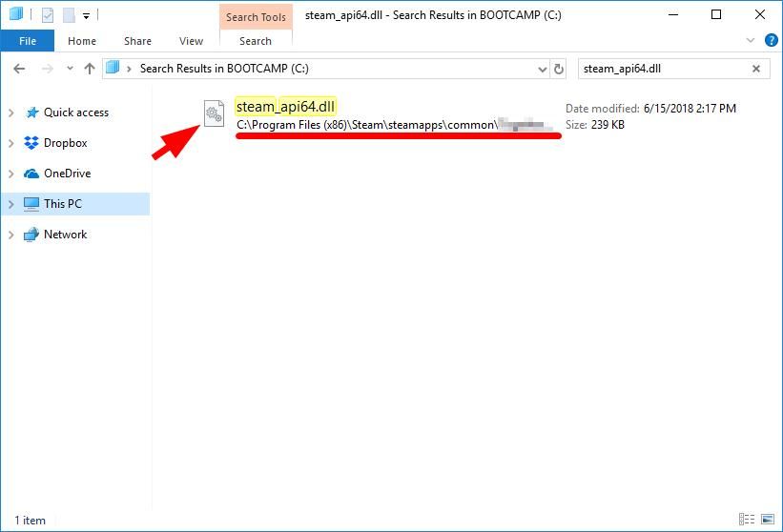Refresh the search results

pos(559,69)
